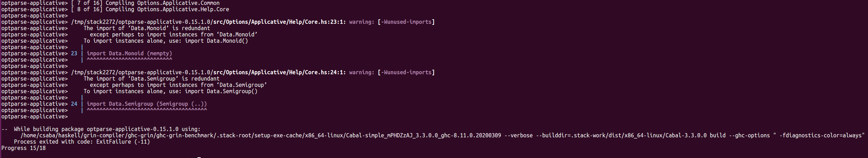Click the Core.hs:24:1 file path

(208, 73)
